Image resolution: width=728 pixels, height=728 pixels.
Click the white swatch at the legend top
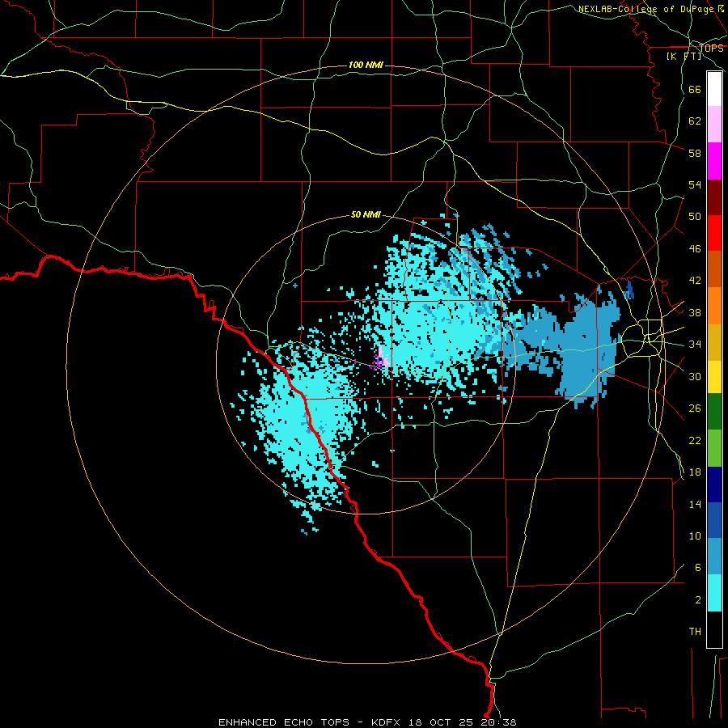tap(714, 89)
